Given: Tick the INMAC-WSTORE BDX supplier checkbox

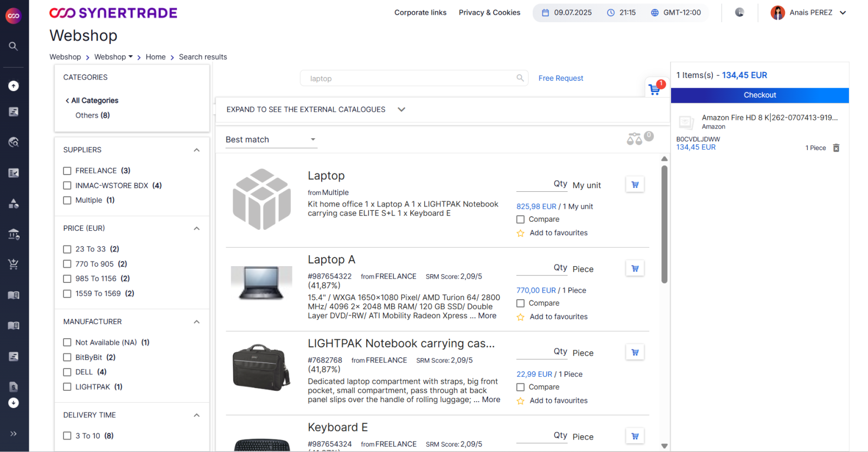Looking at the screenshot, I should click(x=67, y=185).
